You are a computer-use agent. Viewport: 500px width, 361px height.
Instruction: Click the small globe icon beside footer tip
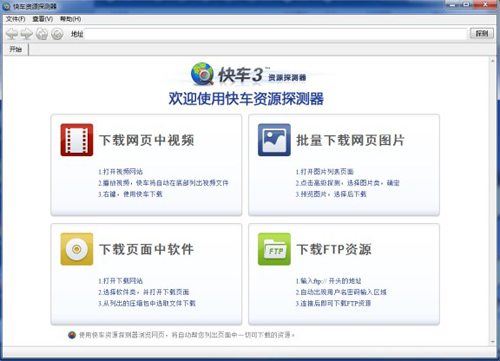(72, 335)
